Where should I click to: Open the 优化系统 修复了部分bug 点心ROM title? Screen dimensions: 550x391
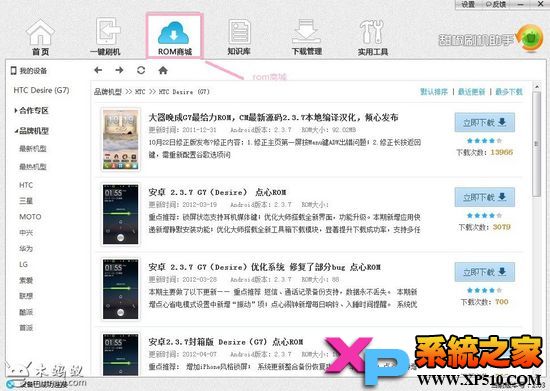tap(264, 267)
